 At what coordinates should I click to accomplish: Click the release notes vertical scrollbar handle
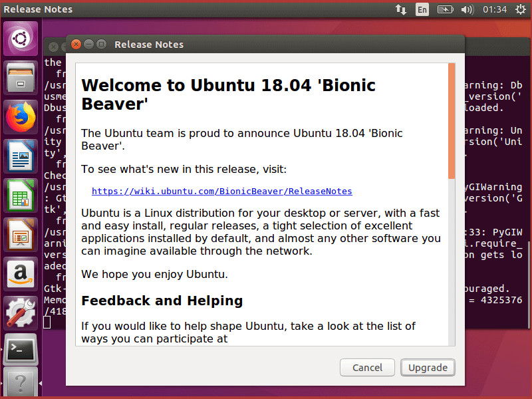coord(452,121)
